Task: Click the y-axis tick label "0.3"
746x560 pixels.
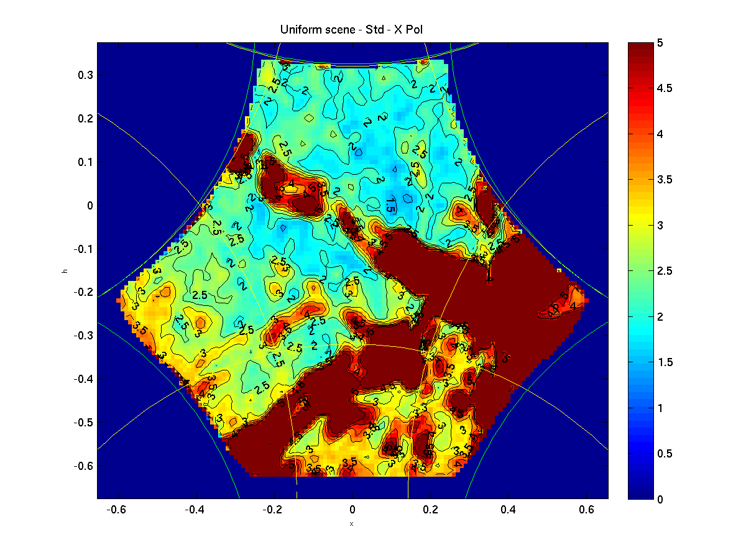Action: pos(85,75)
